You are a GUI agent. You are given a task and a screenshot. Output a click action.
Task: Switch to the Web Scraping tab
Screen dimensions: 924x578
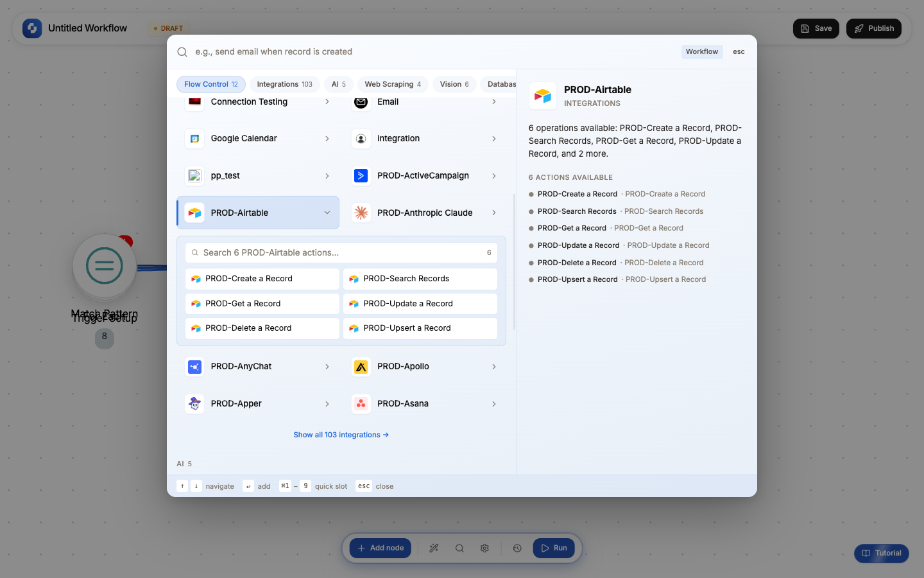(393, 84)
